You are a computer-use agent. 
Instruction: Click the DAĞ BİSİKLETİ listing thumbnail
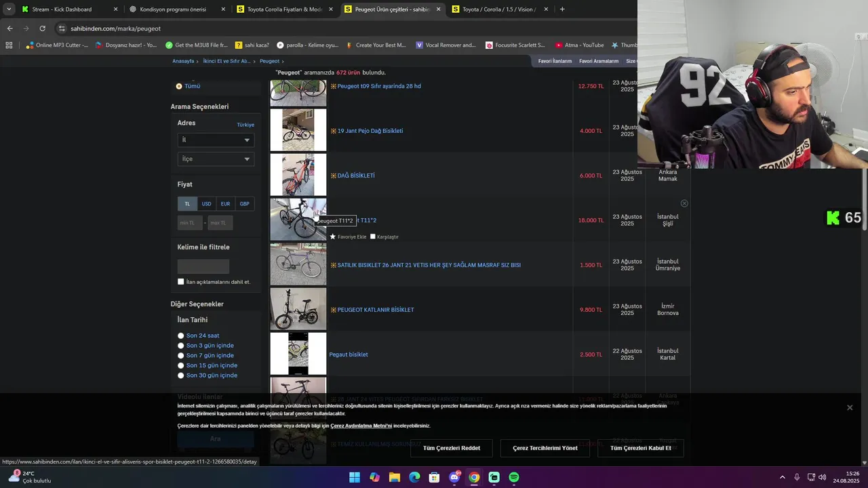tap(298, 175)
